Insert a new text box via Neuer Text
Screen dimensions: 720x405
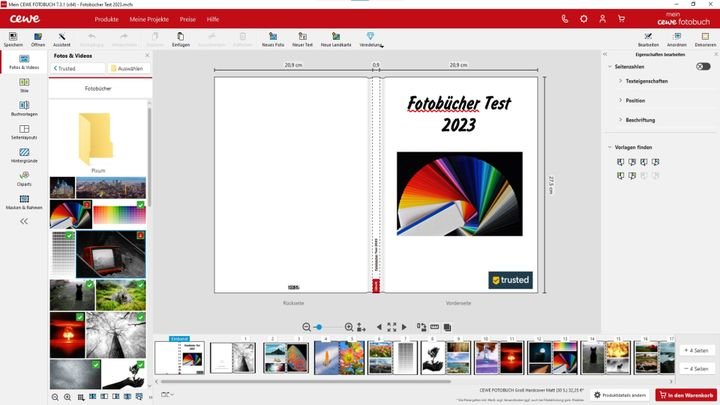(x=302, y=36)
